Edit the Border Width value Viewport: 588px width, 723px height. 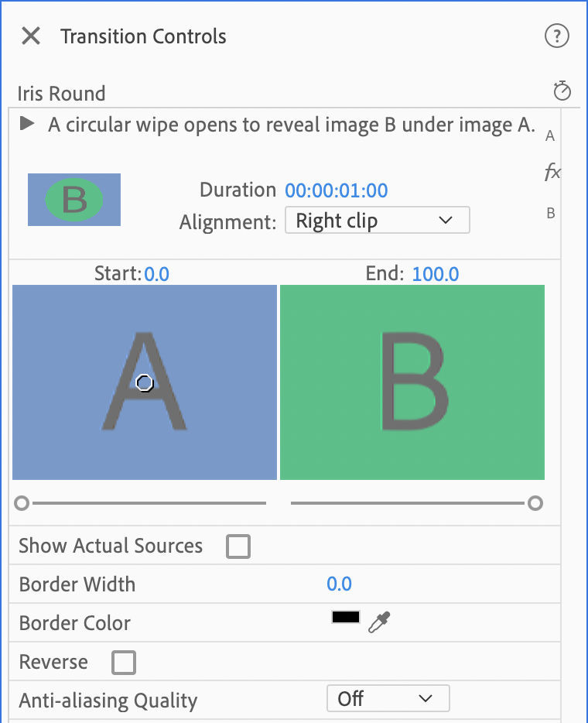pos(339,584)
